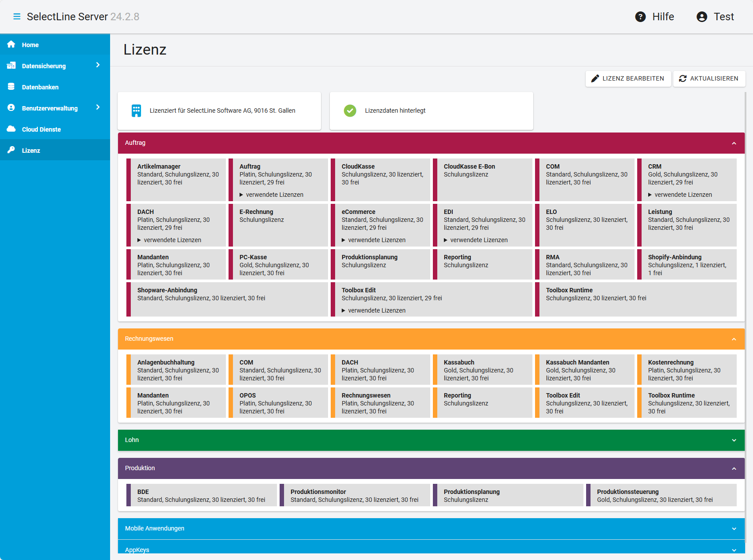Click the Lohn section header
This screenshot has height=560, width=753.
[431, 440]
